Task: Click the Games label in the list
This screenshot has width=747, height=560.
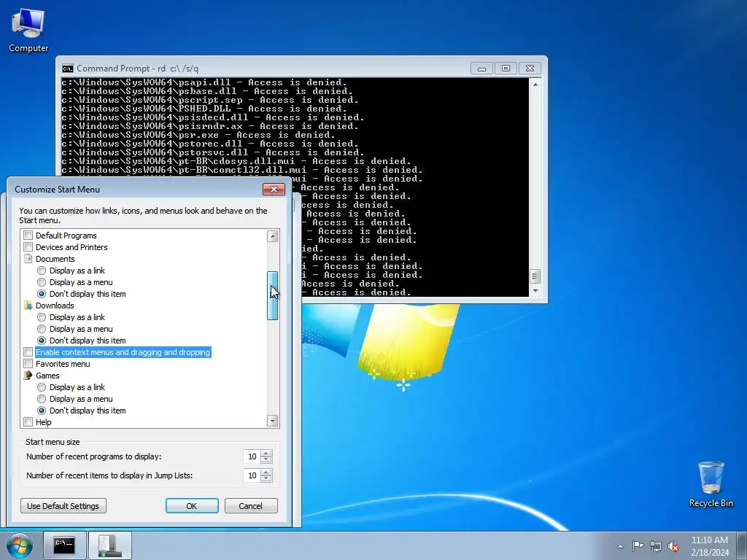Action: (x=47, y=376)
